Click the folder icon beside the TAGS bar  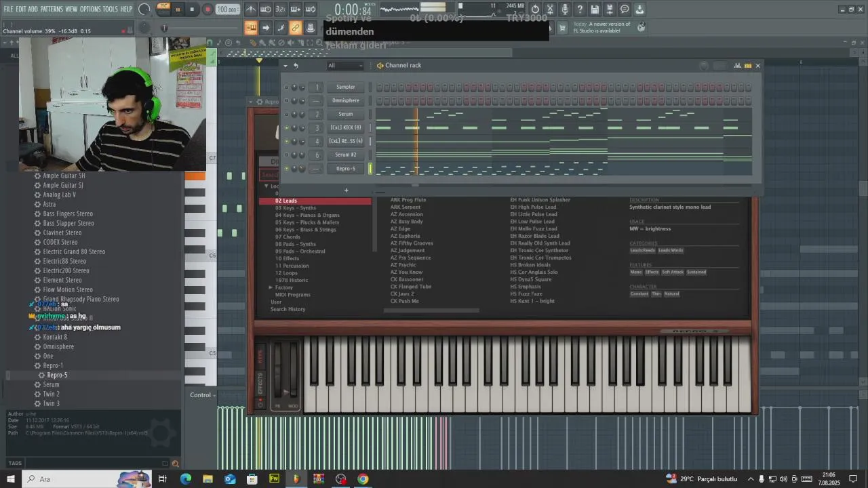pos(165,464)
